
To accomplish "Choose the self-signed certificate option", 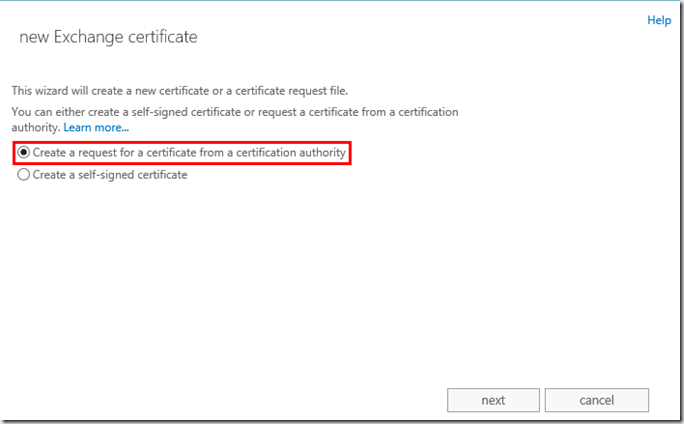I will (x=24, y=175).
